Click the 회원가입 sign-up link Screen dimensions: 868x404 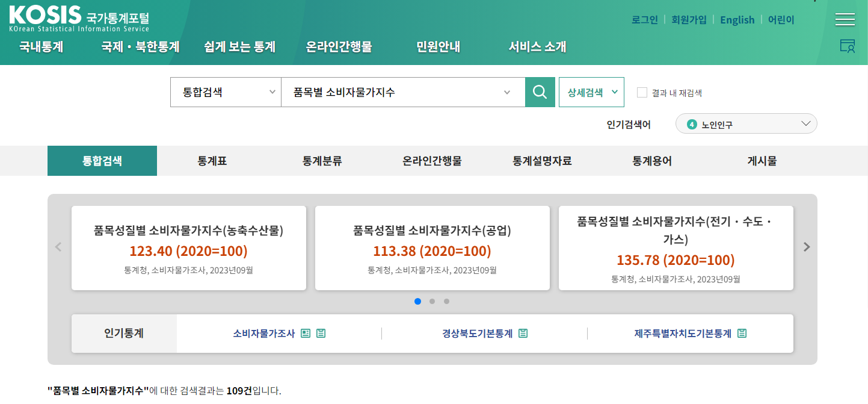click(x=689, y=20)
